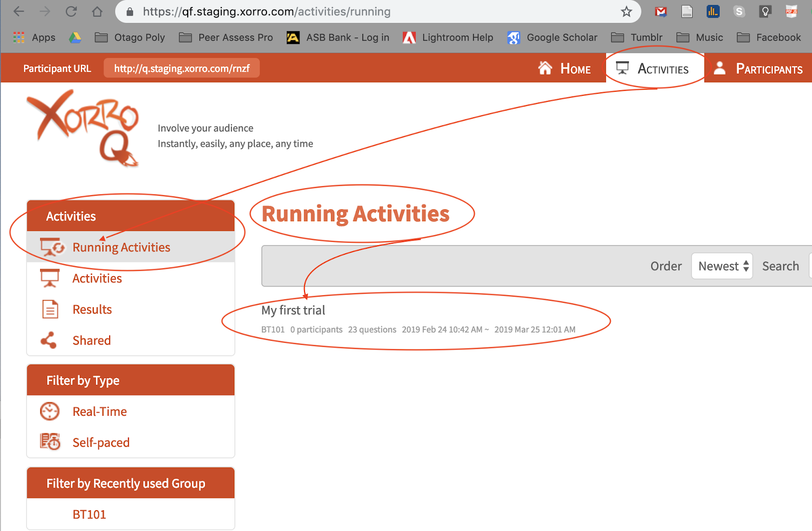Click the Real-Time clock icon

(x=50, y=411)
